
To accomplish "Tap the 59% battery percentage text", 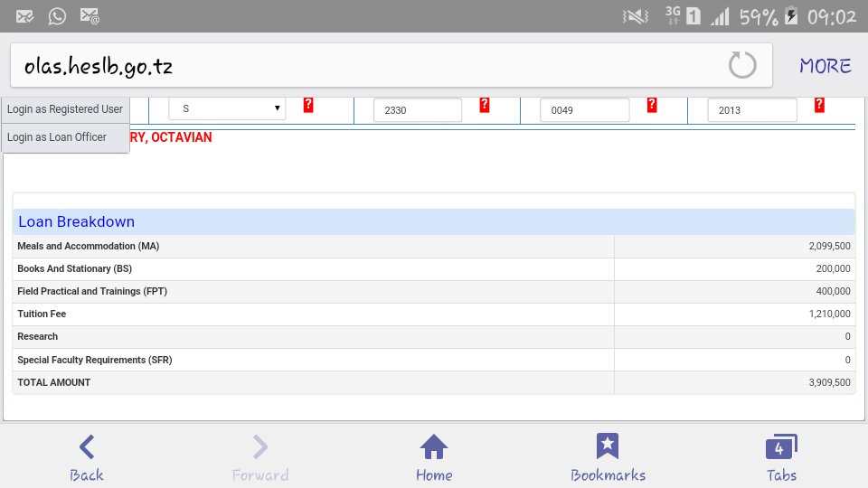I will click(759, 17).
